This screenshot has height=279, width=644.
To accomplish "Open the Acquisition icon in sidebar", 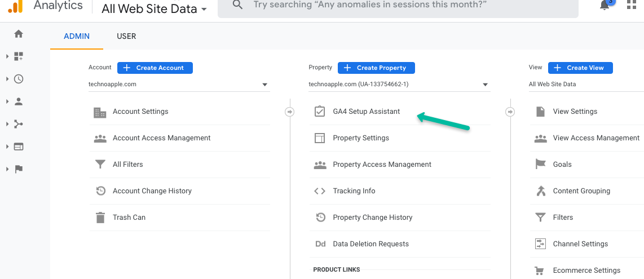I will [x=19, y=124].
